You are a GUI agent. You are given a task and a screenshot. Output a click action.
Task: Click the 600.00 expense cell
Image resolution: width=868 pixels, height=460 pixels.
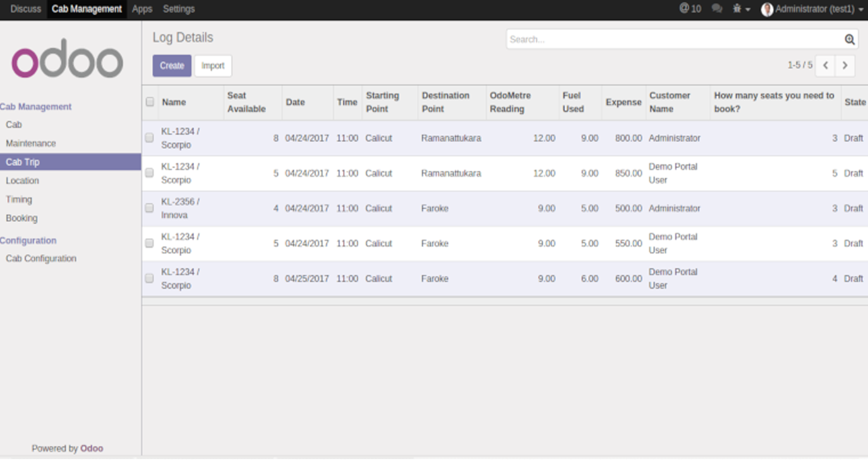coord(629,278)
